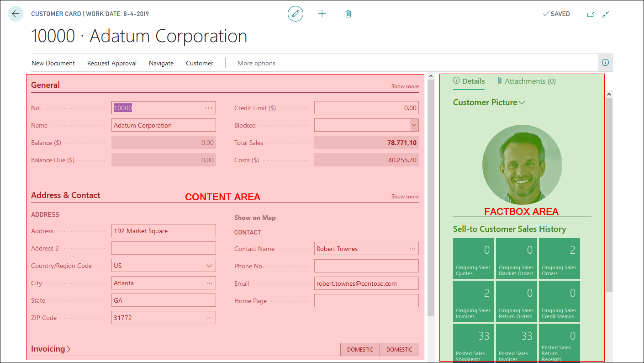Open the Request Approval menu

[x=112, y=63]
